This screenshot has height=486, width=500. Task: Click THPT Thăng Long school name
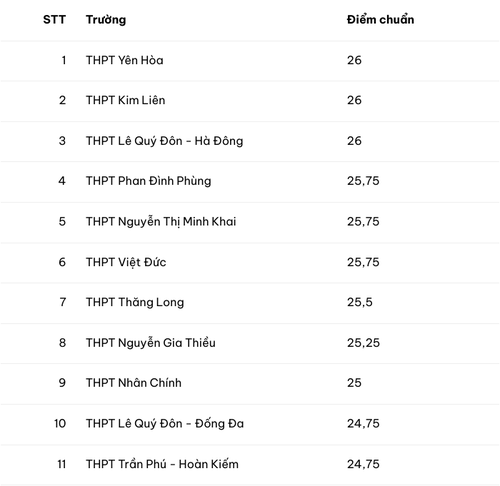tap(135, 302)
